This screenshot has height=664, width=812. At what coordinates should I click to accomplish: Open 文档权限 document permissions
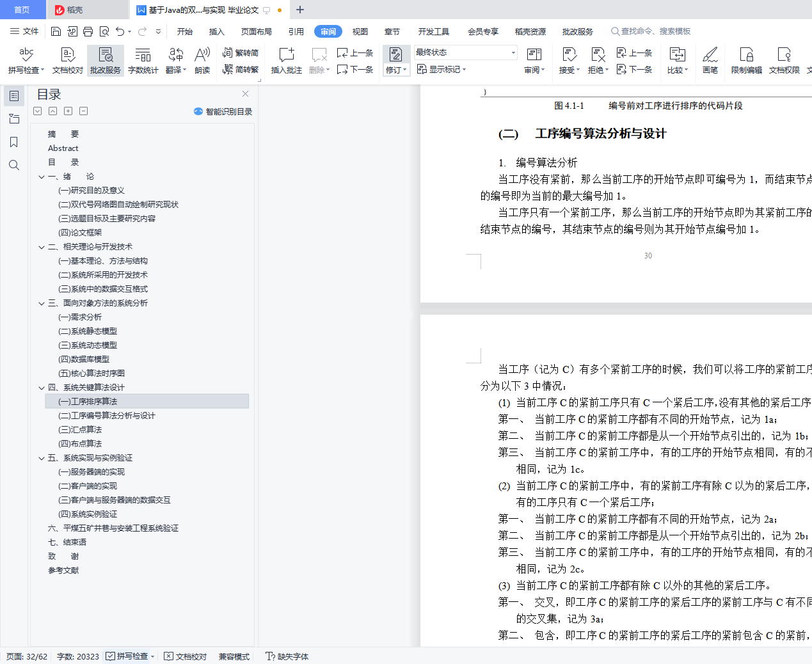784,61
